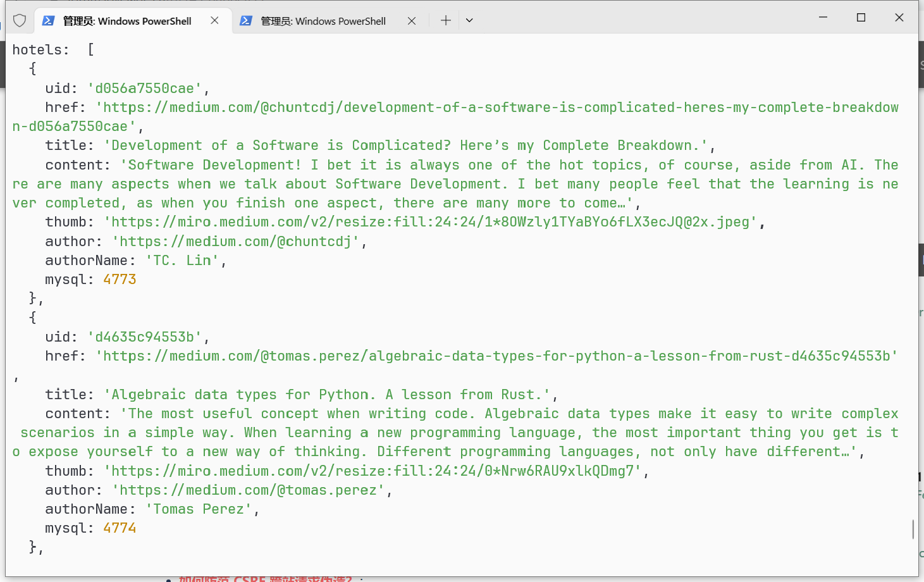Click the mysql value 4773
The height and width of the screenshot is (582, 924).
point(120,280)
